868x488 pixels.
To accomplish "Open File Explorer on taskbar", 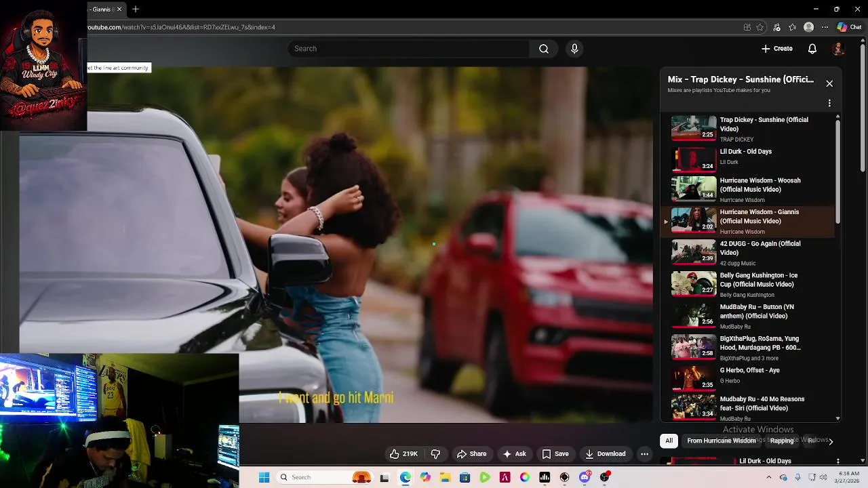I will (445, 477).
